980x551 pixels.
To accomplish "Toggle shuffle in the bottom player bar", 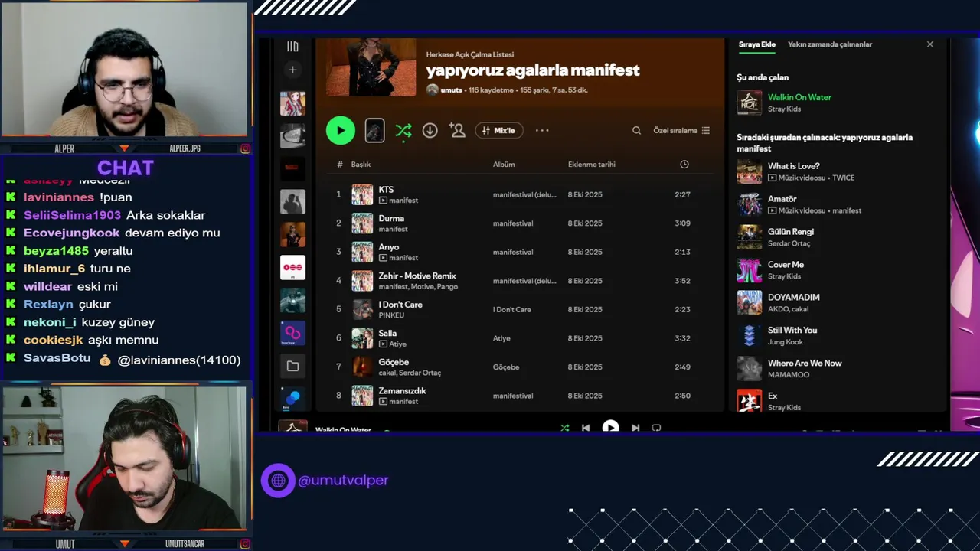I will (564, 428).
